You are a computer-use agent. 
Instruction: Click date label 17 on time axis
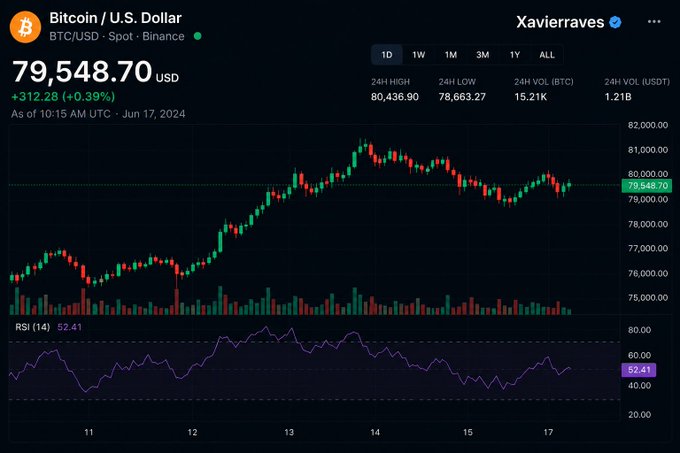[x=549, y=432]
